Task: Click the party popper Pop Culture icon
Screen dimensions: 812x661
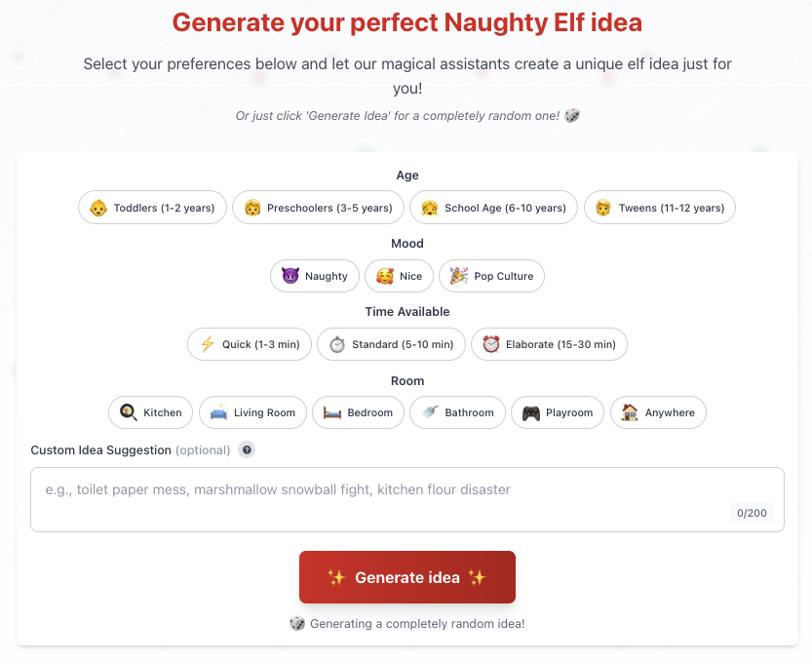Action: click(458, 276)
